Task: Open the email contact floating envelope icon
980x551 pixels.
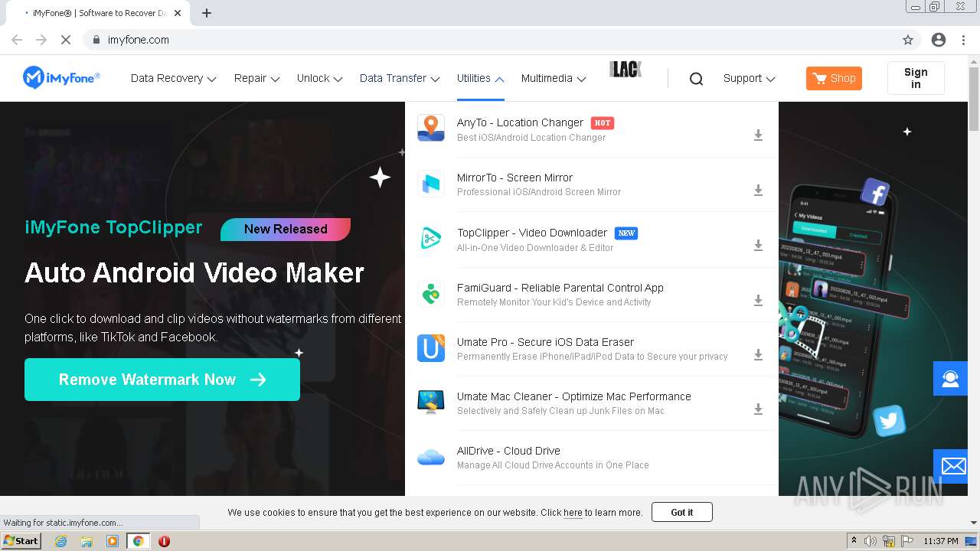Action: pos(950,465)
